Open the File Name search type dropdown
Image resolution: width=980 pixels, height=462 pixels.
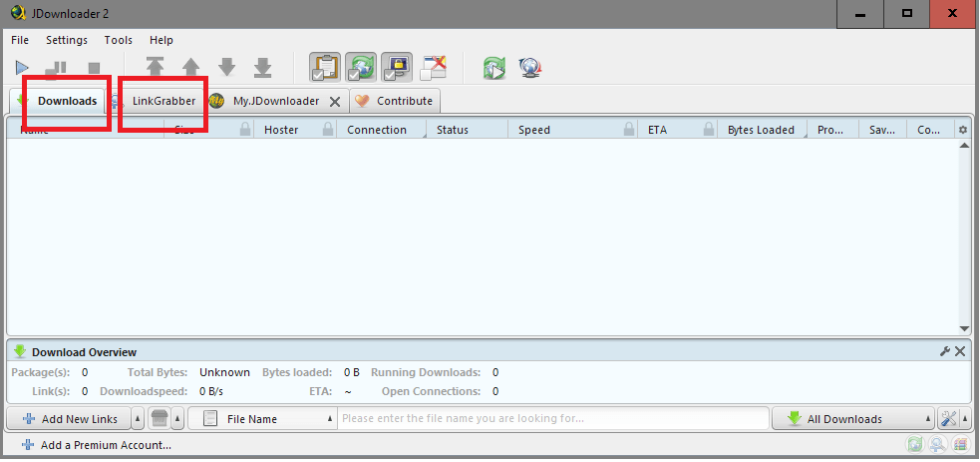(x=262, y=418)
